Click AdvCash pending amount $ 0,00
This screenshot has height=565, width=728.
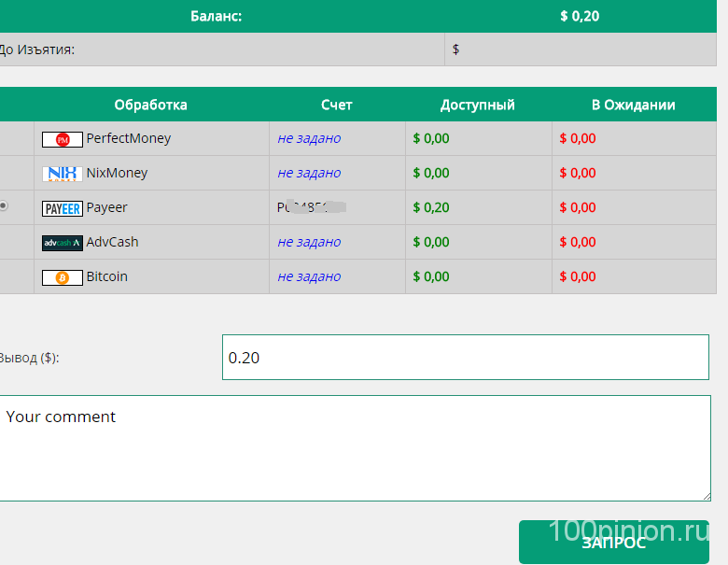[x=578, y=242]
